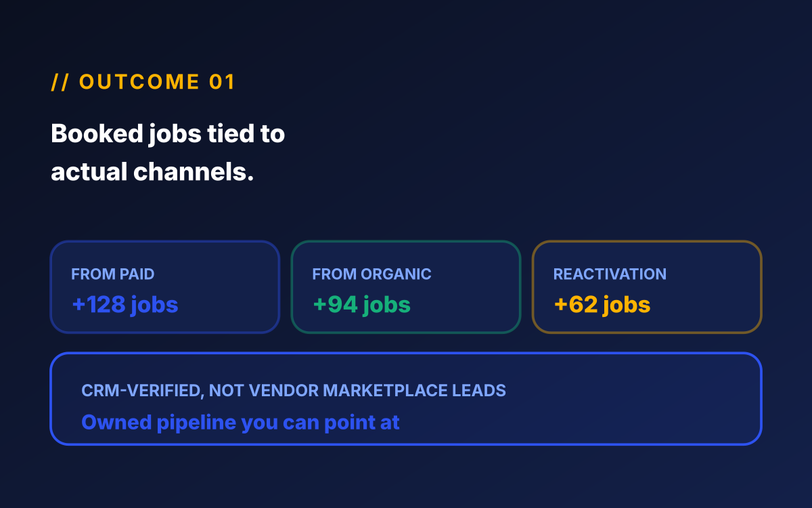Open the FROM ORGANIC card
The height and width of the screenshot is (508, 812).
[406, 287]
